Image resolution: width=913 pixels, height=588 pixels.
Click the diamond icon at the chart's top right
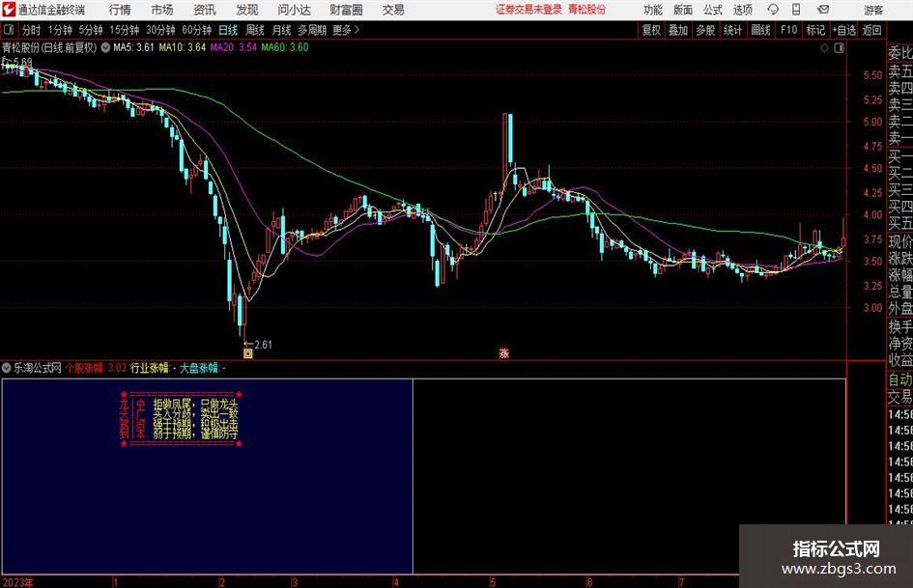pyautogui.click(x=824, y=48)
